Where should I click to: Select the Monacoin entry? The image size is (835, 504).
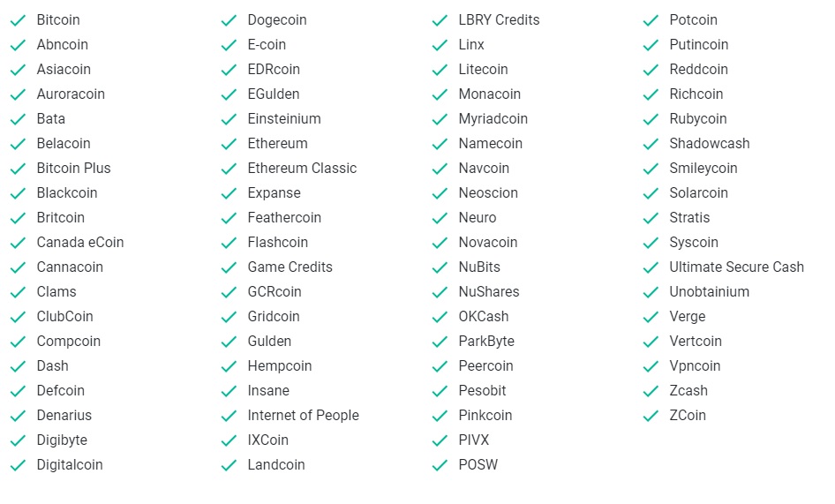point(489,94)
